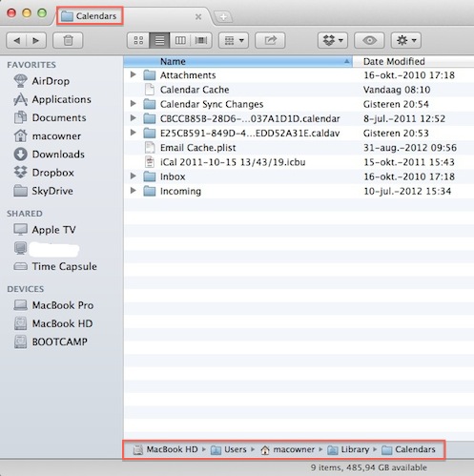Screen dimensions: 474x476
Task: Expand the CBCCB85B .calendar folder
Action: pyautogui.click(x=134, y=118)
